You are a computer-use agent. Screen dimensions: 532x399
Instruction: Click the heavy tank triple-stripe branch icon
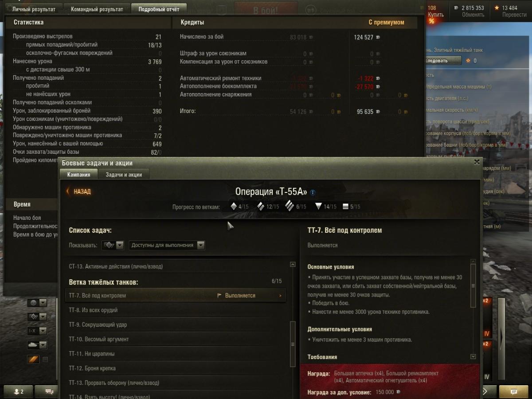(x=289, y=206)
